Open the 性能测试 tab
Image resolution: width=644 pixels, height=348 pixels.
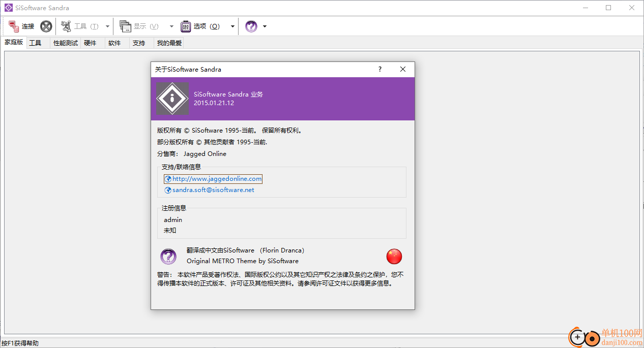click(66, 43)
